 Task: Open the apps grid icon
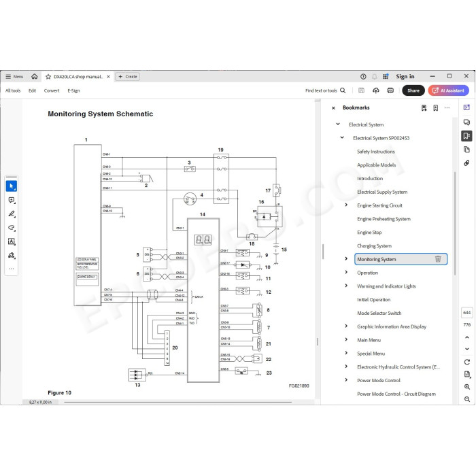tap(386, 76)
